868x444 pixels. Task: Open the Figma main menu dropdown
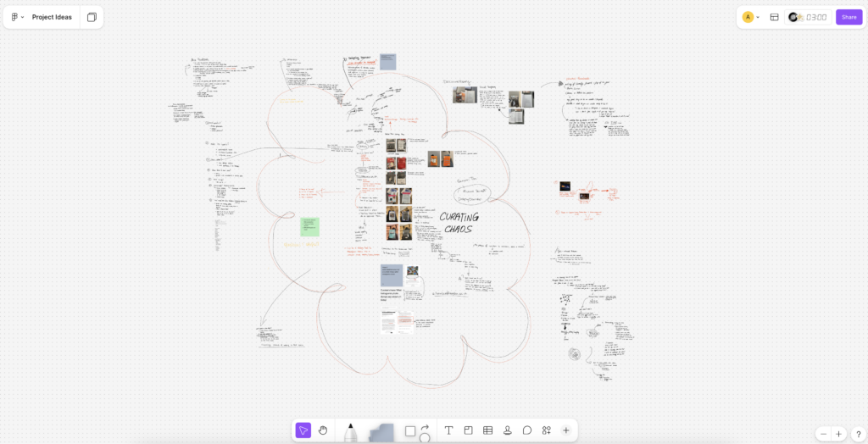coord(16,17)
